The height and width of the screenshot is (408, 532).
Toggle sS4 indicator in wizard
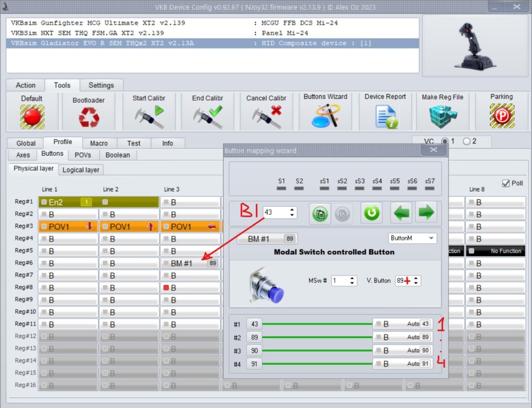(x=377, y=188)
